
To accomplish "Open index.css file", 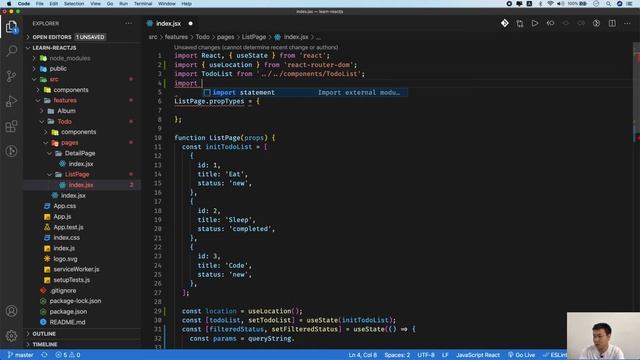I will tap(66, 238).
